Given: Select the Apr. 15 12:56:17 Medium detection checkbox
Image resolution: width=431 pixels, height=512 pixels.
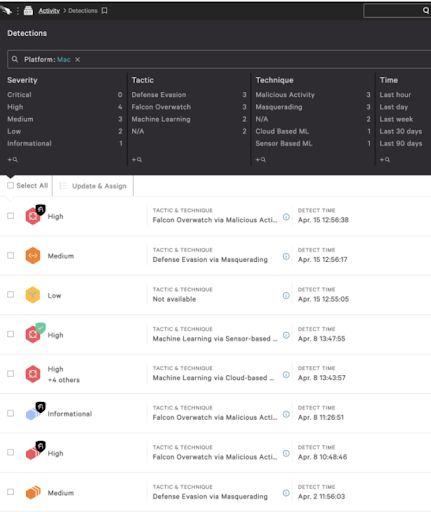Looking at the screenshot, I should (x=10, y=255).
